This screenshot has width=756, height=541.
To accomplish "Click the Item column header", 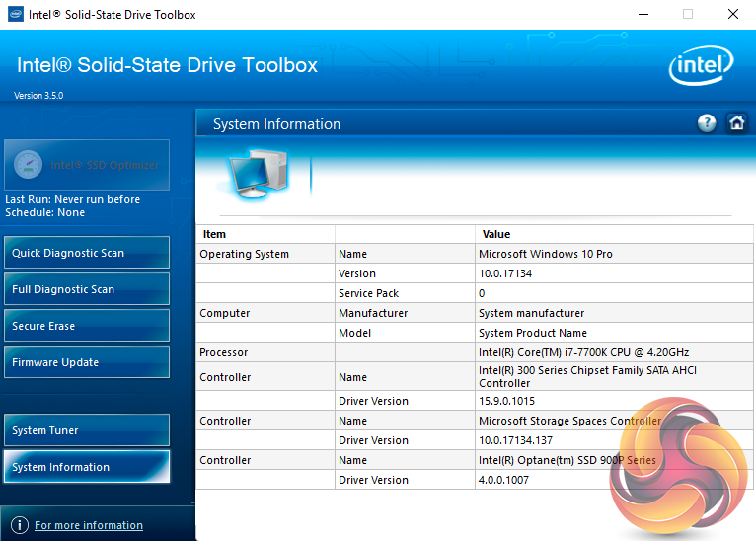I will coord(214,234).
